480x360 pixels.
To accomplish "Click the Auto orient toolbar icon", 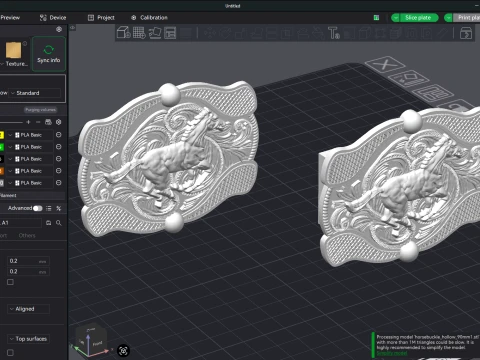I will tap(155, 33).
